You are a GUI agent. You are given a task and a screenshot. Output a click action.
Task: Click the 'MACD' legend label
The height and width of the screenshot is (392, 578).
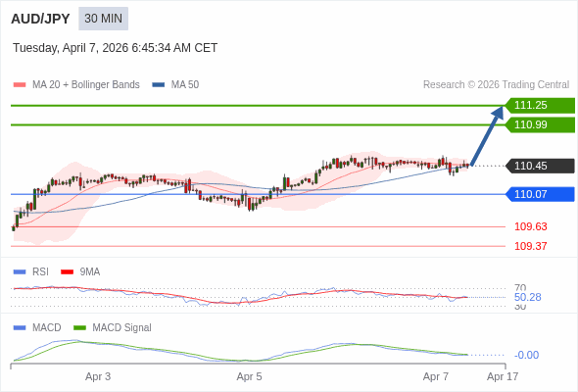tap(47, 328)
